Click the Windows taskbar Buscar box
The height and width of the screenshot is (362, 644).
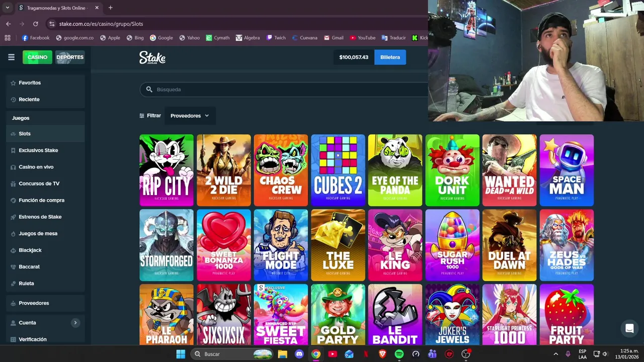232,354
